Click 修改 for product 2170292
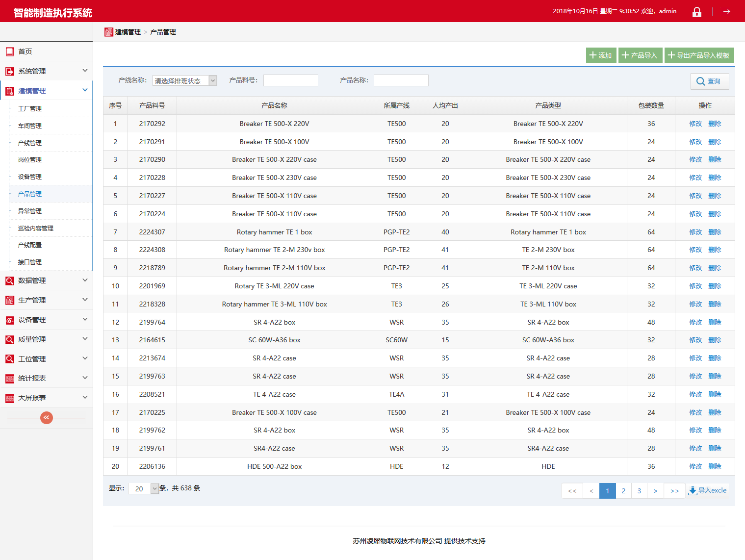745x560 pixels. (695, 124)
